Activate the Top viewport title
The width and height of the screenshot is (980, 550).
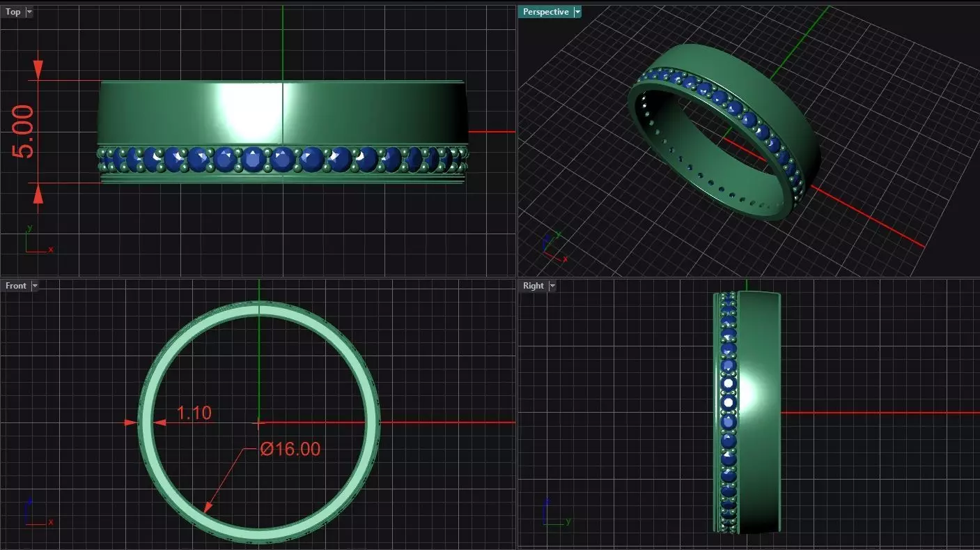(x=13, y=12)
